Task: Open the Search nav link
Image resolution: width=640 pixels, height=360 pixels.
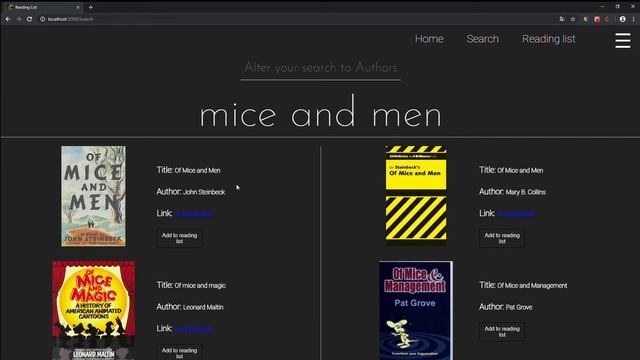Action: [482, 39]
